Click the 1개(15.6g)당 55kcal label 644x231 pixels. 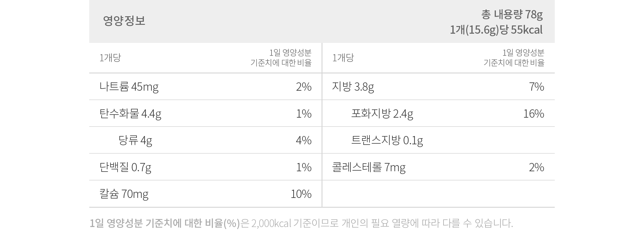(496, 30)
